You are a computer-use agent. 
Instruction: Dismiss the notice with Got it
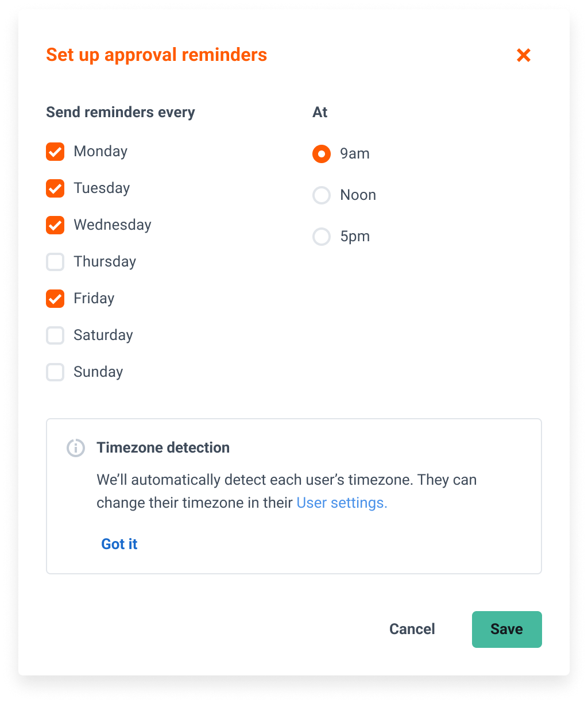pyautogui.click(x=119, y=544)
